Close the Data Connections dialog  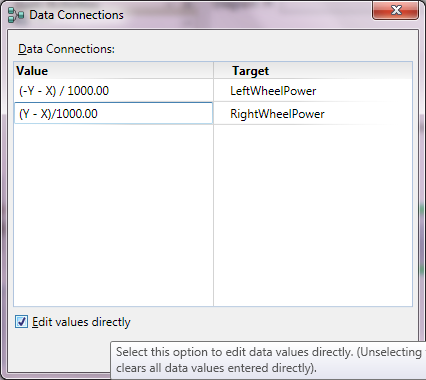point(395,10)
